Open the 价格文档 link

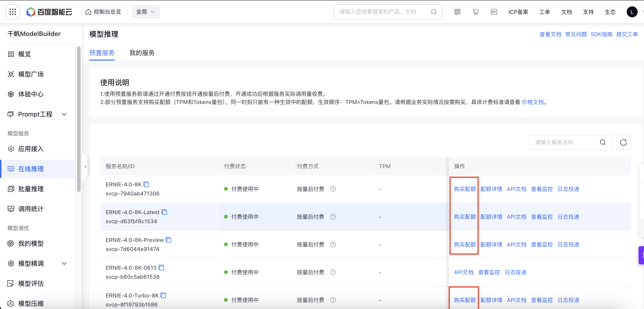click(x=532, y=102)
